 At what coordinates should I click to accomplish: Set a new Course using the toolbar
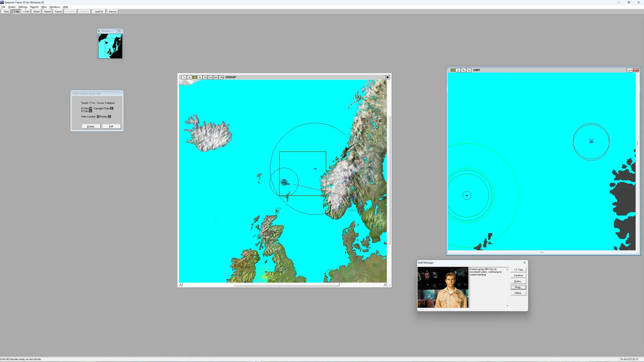point(58,11)
